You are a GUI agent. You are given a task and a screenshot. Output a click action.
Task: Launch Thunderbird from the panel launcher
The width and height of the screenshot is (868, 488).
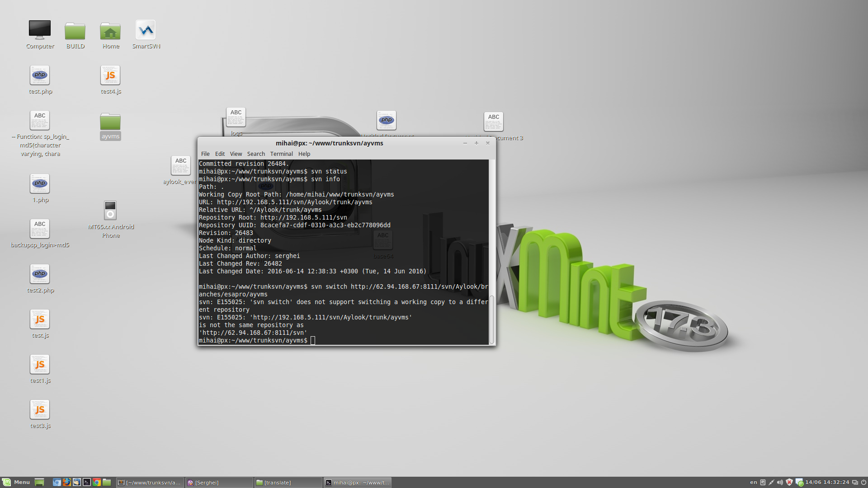(x=77, y=482)
